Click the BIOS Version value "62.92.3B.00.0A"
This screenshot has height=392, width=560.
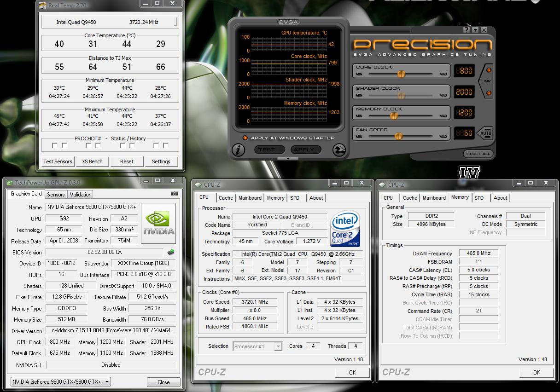pyautogui.click(x=105, y=252)
